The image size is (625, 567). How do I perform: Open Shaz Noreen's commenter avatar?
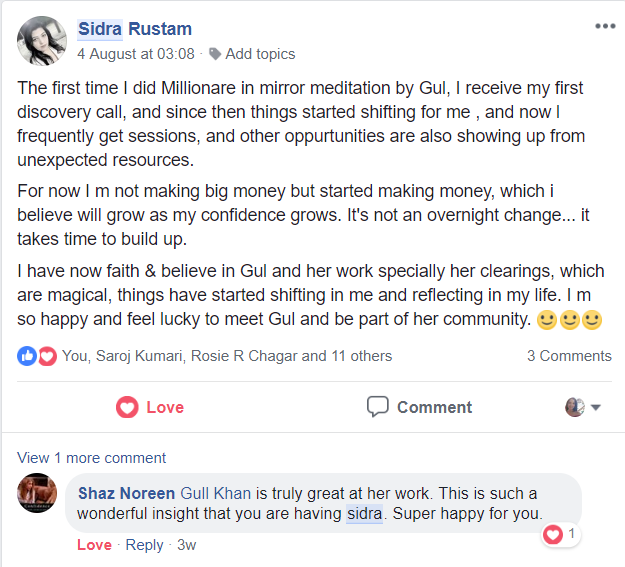pyautogui.click(x=38, y=493)
